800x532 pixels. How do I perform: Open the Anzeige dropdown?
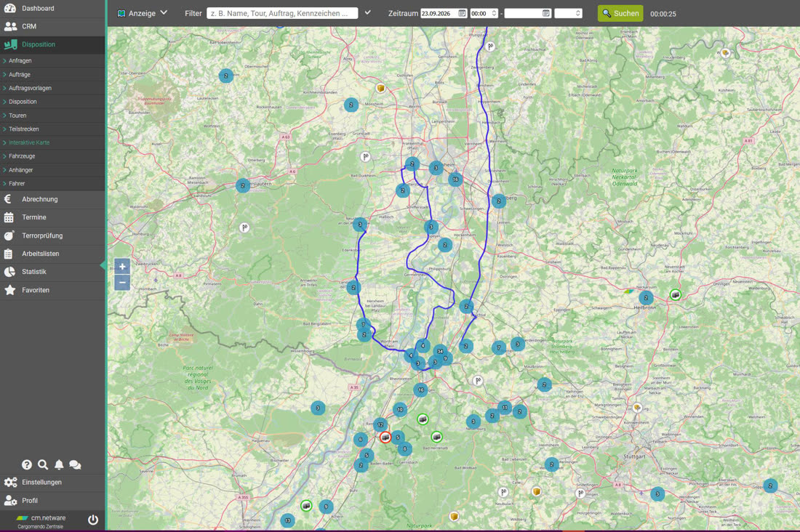tap(143, 13)
